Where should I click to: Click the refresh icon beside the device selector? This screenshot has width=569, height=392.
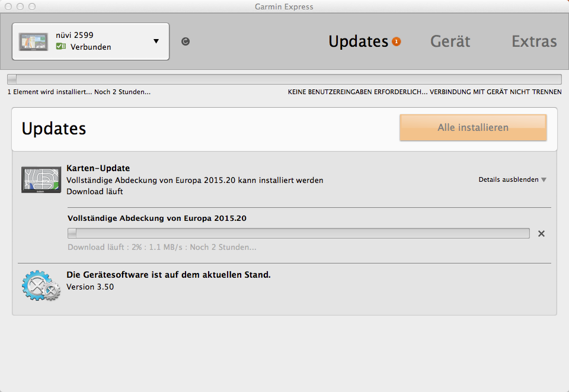pos(186,41)
